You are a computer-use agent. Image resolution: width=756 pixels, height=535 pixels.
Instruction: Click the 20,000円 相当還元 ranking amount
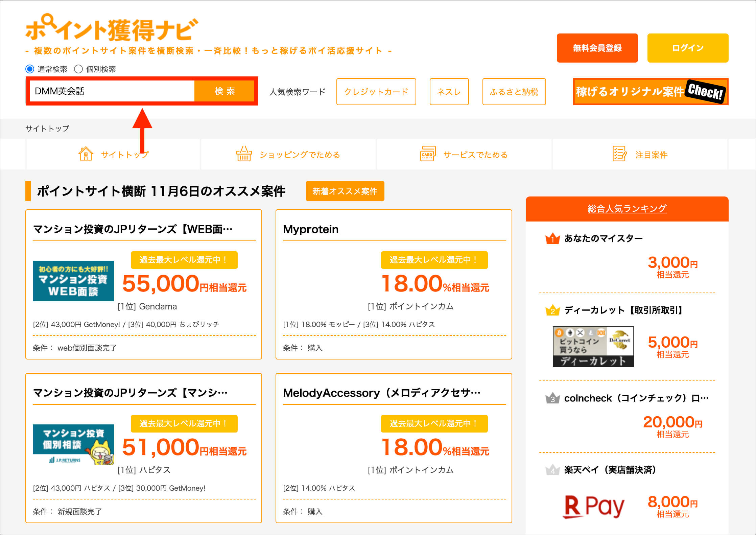coord(672,426)
